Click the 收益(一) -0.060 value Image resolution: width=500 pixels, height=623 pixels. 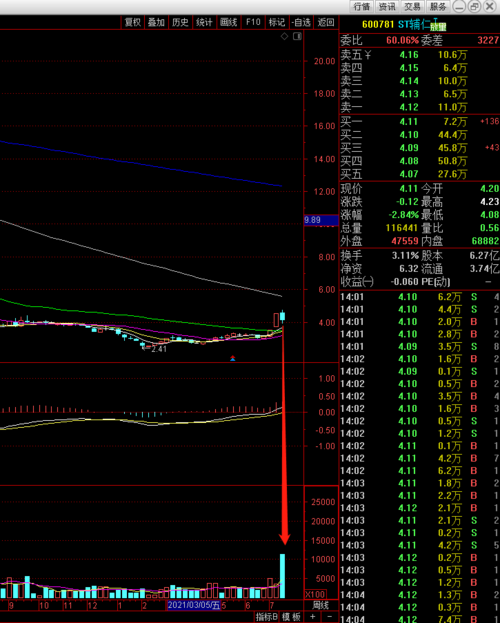pos(405,282)
